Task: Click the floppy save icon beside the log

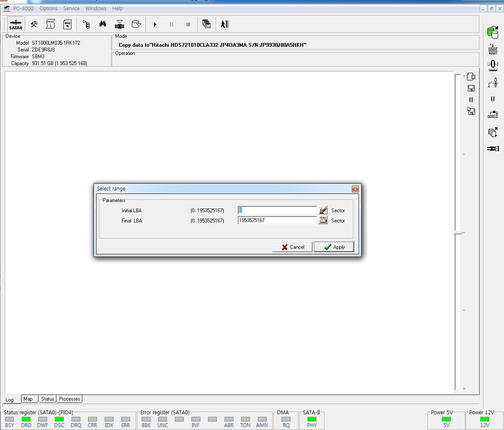Action: click(471, 88)
